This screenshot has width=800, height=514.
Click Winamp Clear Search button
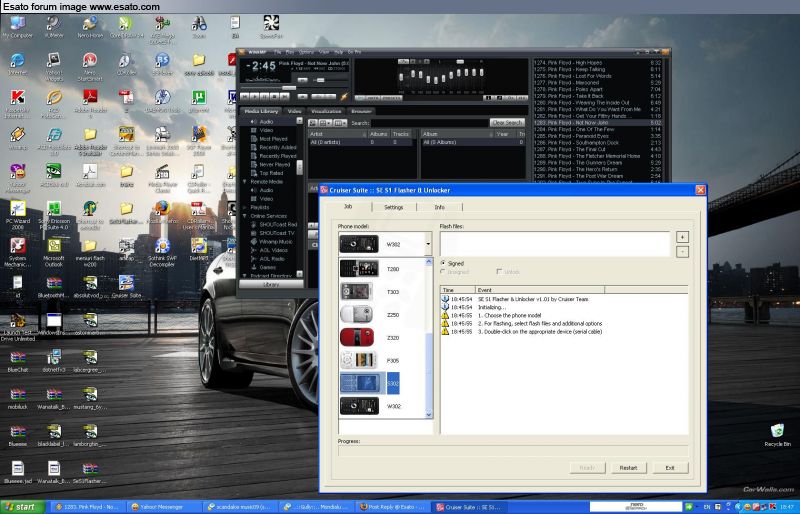(507, 123)
